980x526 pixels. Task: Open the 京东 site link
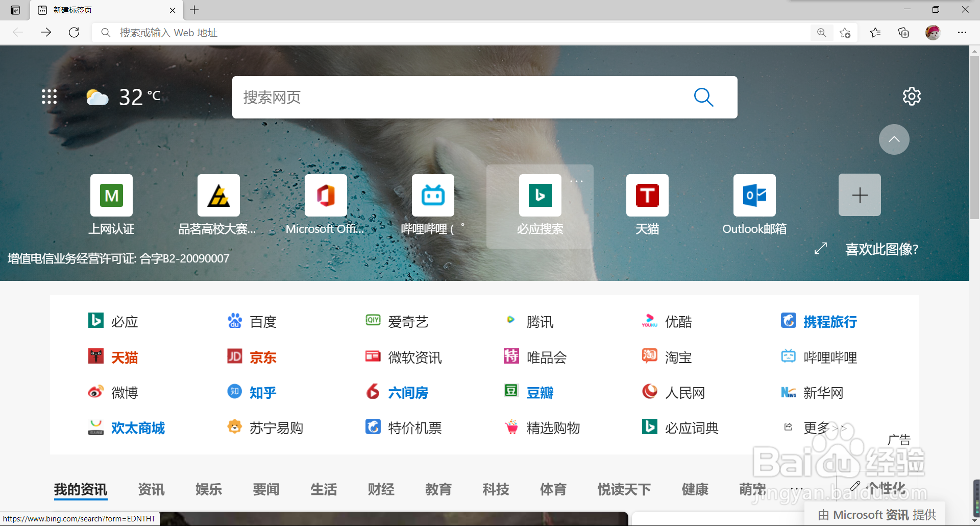click(252, 357)
